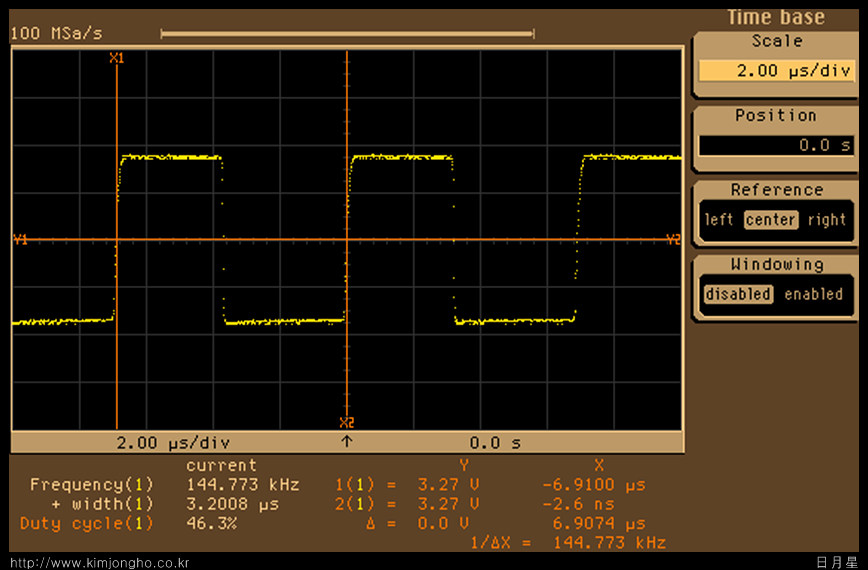Set Reference to right
The image size is (868, 570).
(x=826, y=220)
